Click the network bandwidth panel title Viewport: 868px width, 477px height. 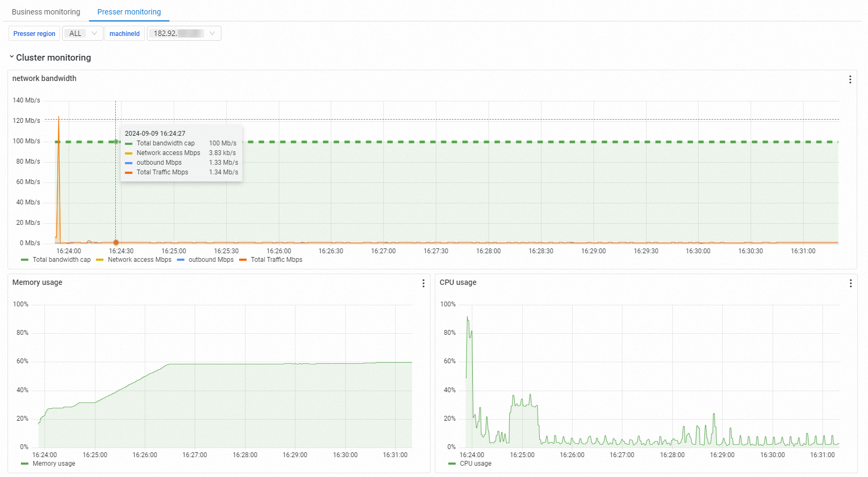pos(44,78)
